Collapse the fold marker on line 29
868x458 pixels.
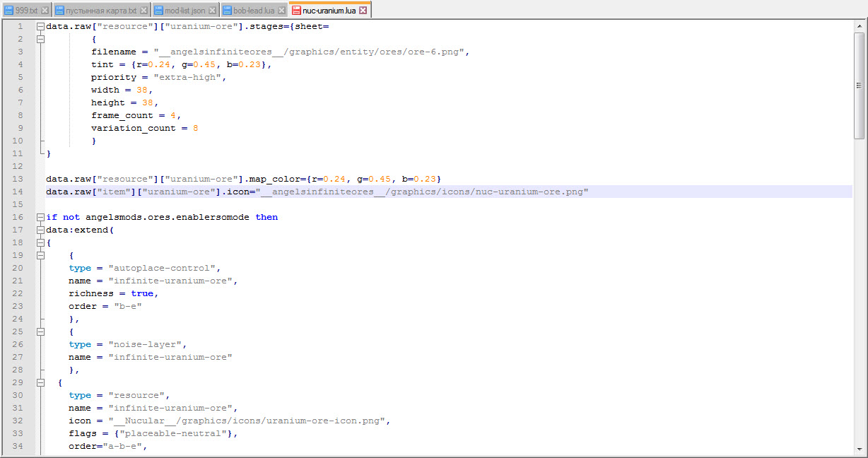(40, 382)
